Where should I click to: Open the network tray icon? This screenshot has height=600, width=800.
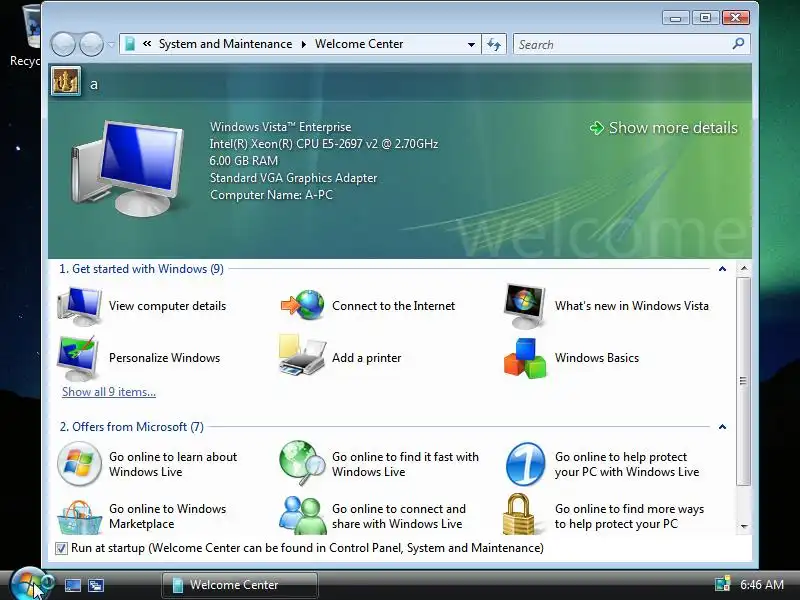(722, 584)
